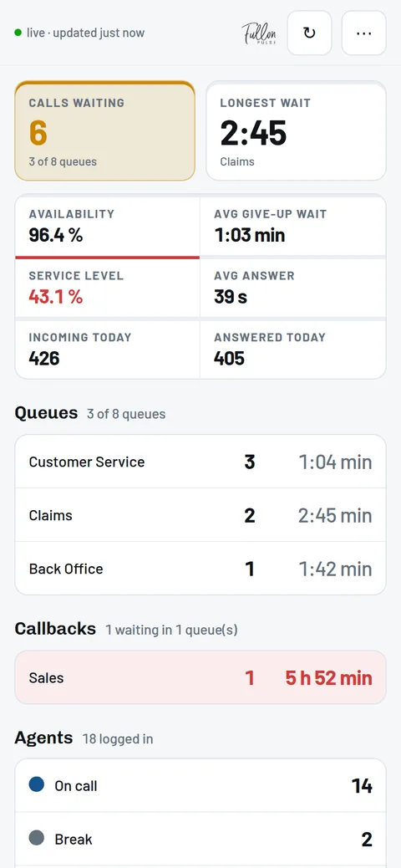This screenshot has width=401, height=868.
Task: Click the refresh icon button
Action: (310, 33)
